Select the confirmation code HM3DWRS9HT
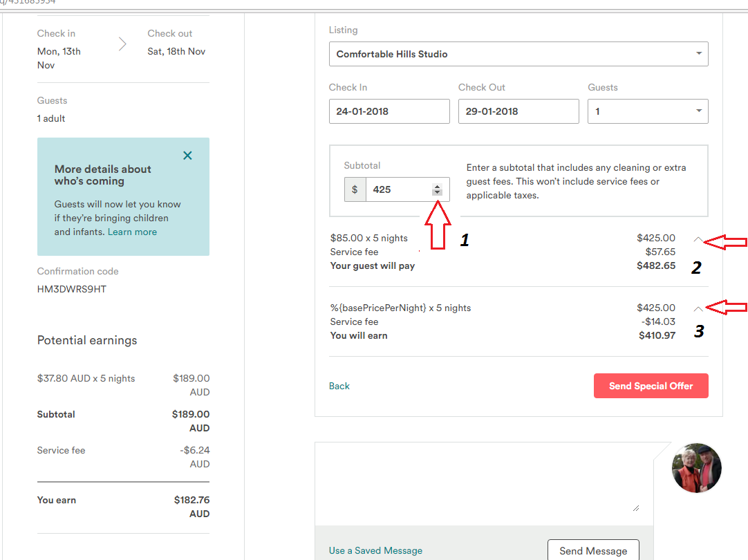 (73, 288)
